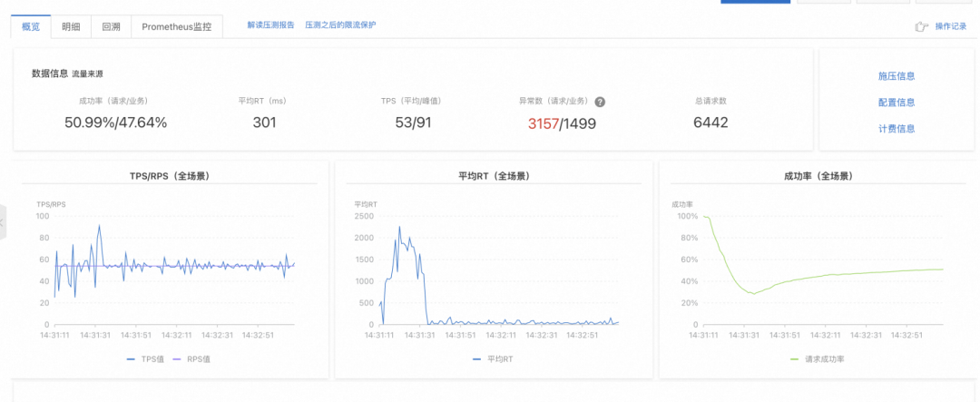980x402 pixels.
Task: Click the average RT value 301
Action: click(264, 123)
